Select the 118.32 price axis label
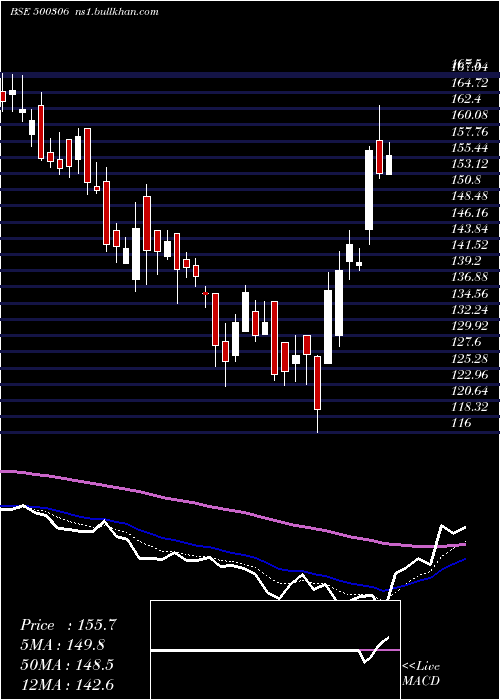The height and width of the screenshot is (700, 500). coord(470,407)
